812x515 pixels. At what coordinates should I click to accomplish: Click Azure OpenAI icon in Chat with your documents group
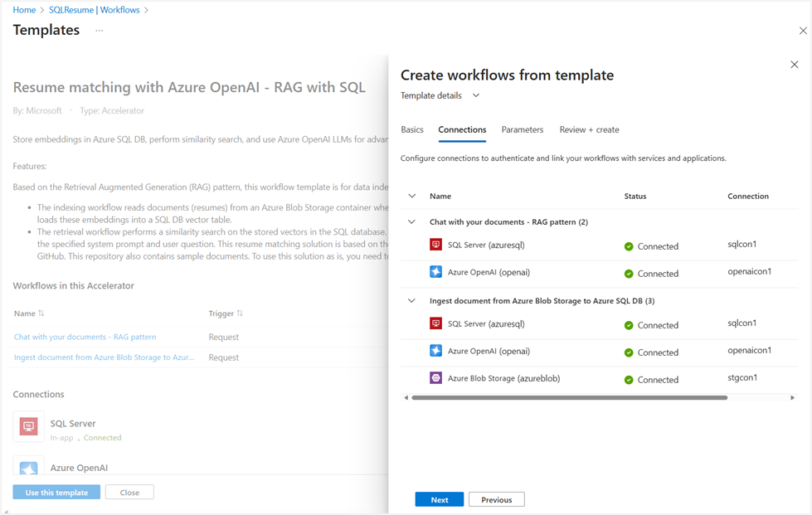click(x=436, y=272)
